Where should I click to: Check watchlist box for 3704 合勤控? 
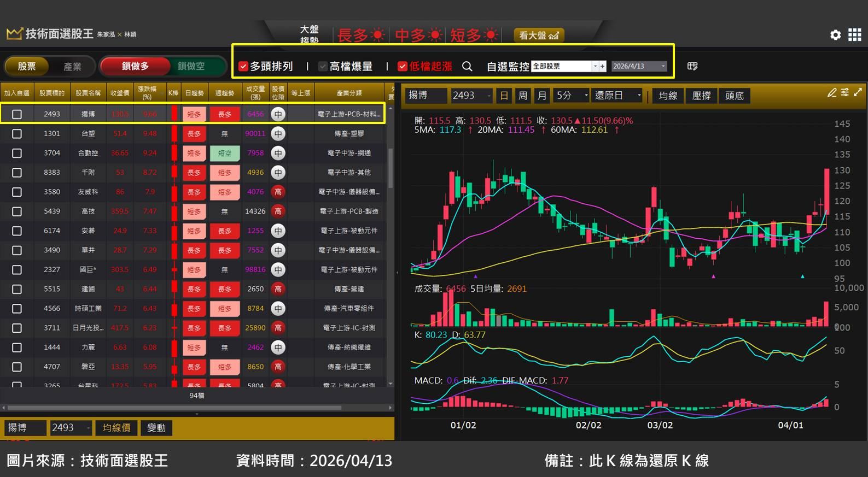coord(17,153)
